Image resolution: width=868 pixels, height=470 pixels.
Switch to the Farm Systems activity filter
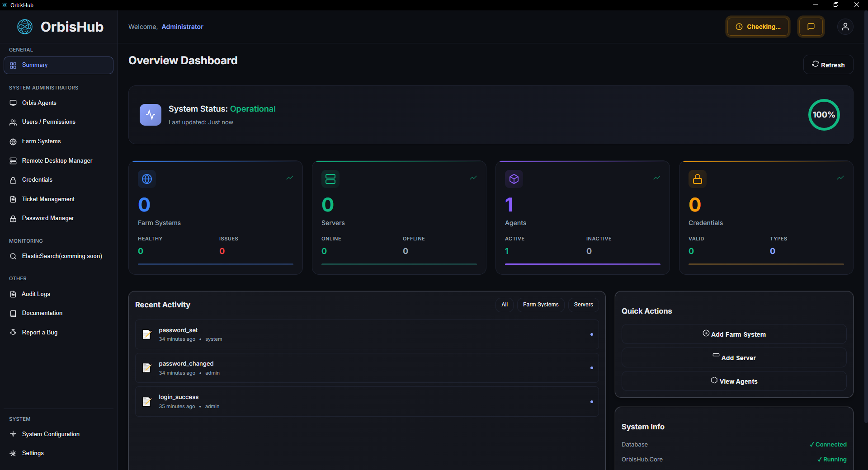[540, 305]
